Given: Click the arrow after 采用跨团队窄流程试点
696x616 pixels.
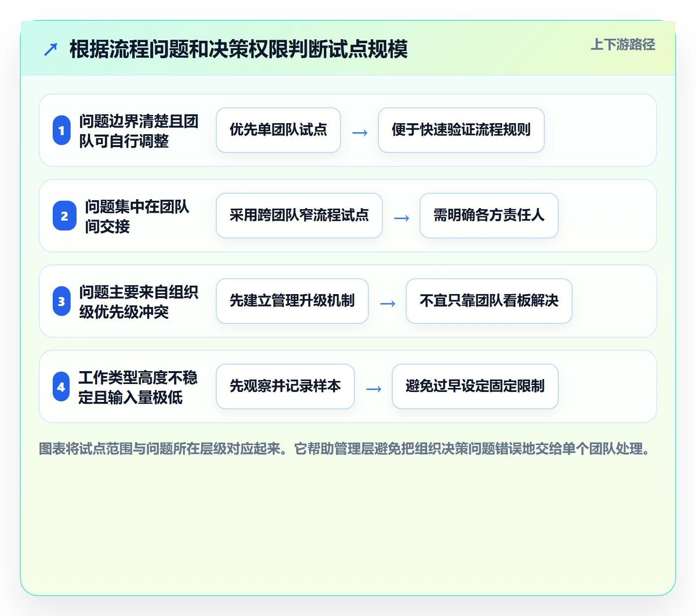Looking at the screenshot, I should tap(402, 218).
